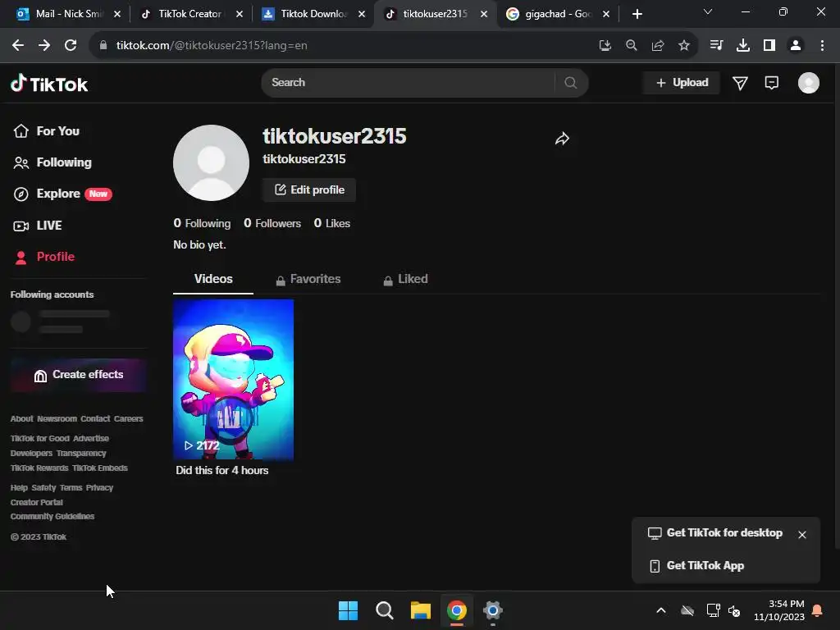The height and width of the screenshot is (630, 840).
Task: Bookmark this page with star
Action: pyautogui.click(x=684, y=46)
